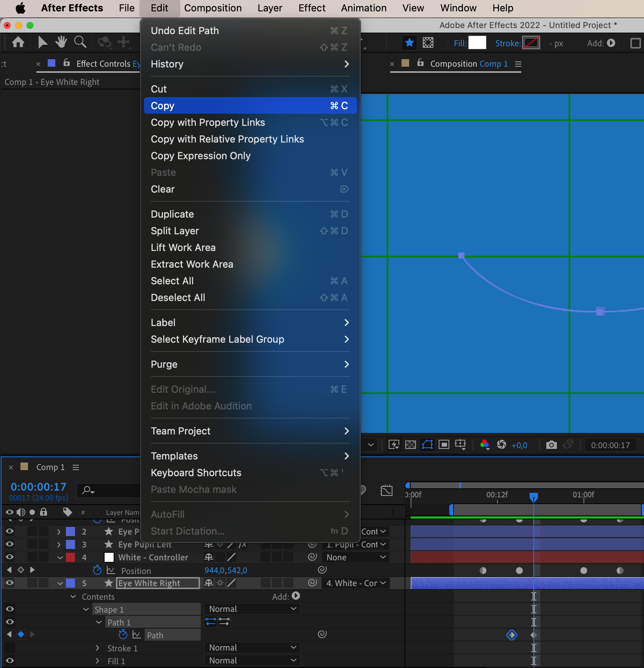This screenshot has height=668, width=644.
Task: Click the blue label color of Eye White Right
Action: tap(70, 583)
